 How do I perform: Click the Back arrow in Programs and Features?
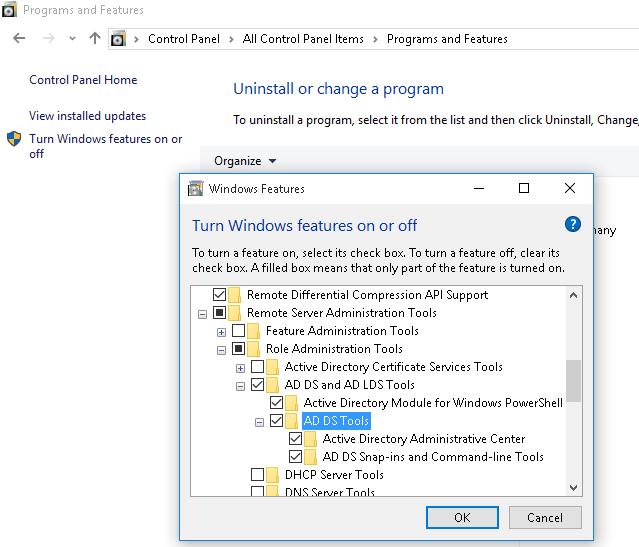tap(19, 39)
